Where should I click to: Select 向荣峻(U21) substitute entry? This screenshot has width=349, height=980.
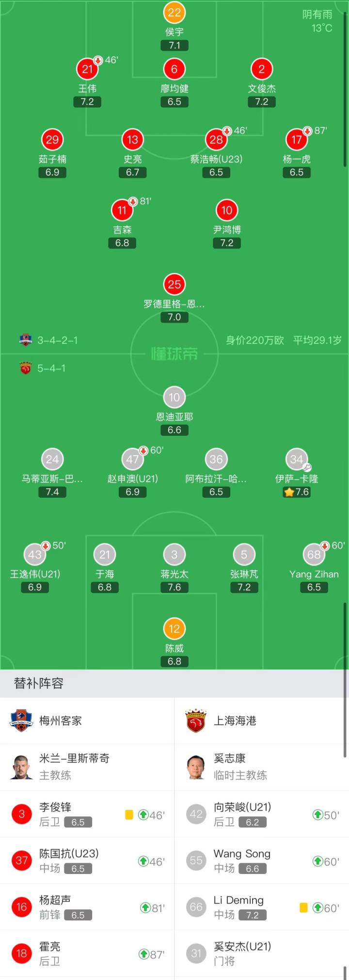[262, 814]
